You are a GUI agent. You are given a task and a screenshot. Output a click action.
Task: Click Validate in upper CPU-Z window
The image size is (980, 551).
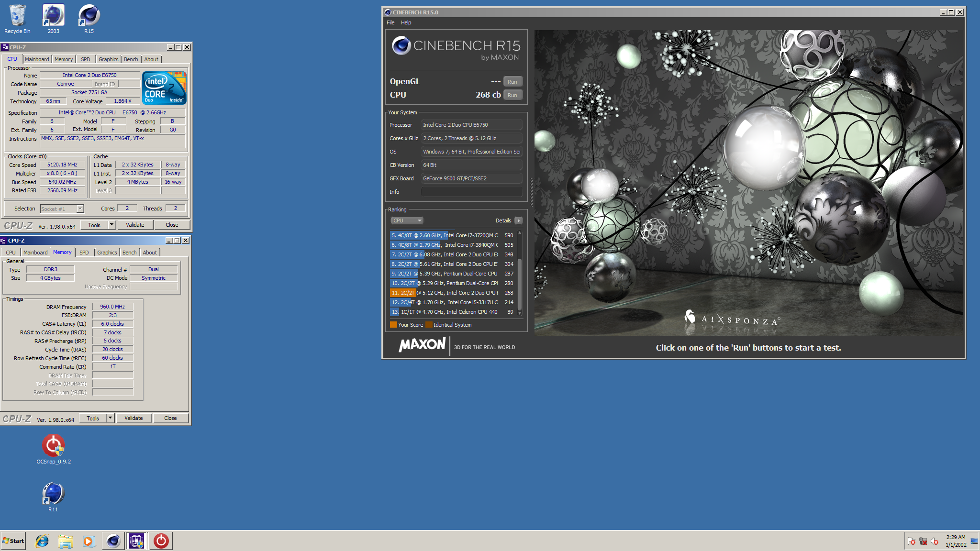point(135,225)
